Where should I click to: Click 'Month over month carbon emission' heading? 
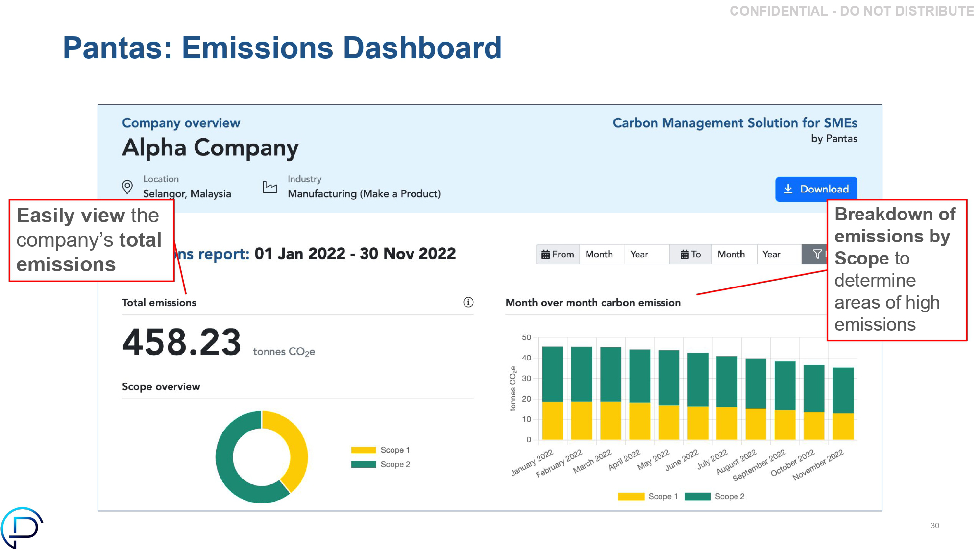pyautogui.click(x=593, y=303)
